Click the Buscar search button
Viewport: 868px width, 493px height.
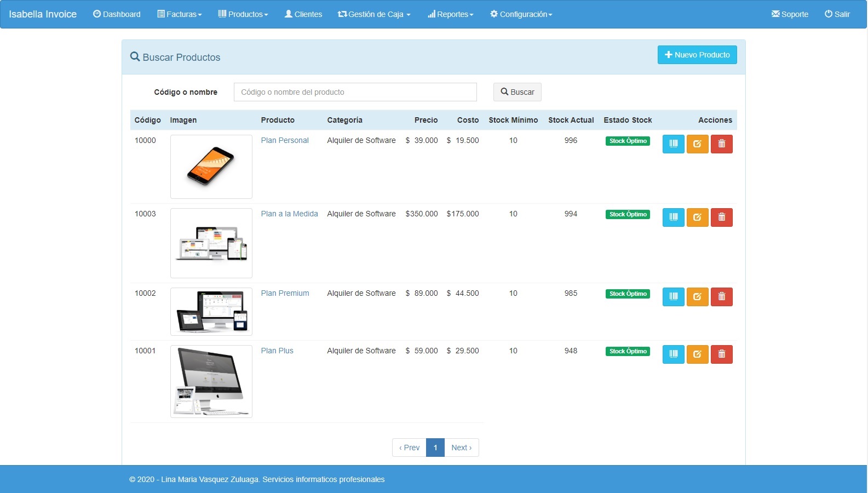tap(517, 92)
